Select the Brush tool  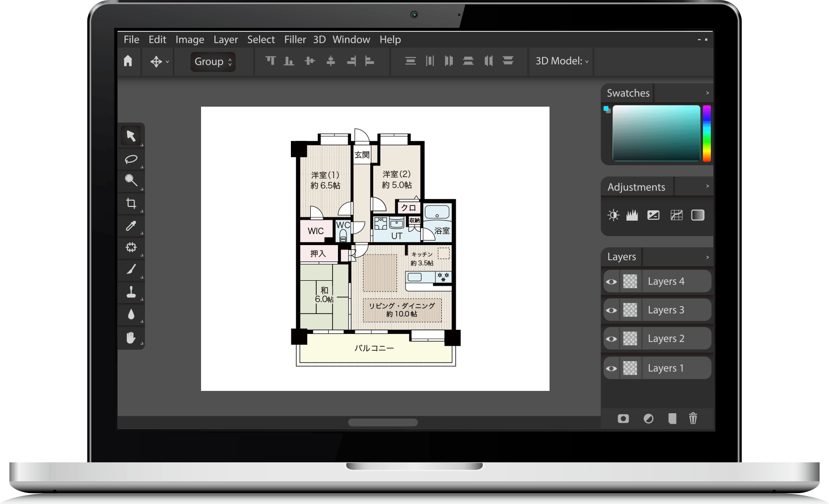point(131,269)
